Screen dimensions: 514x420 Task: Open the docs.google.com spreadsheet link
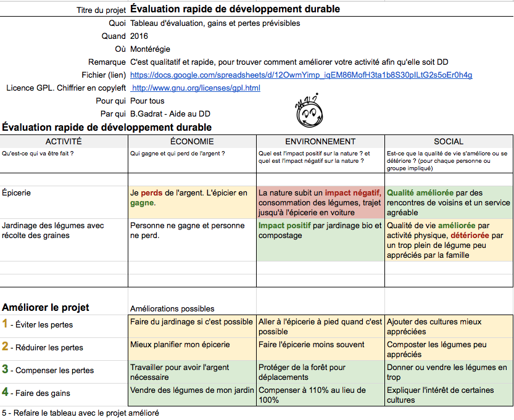[x=301, y=75]
